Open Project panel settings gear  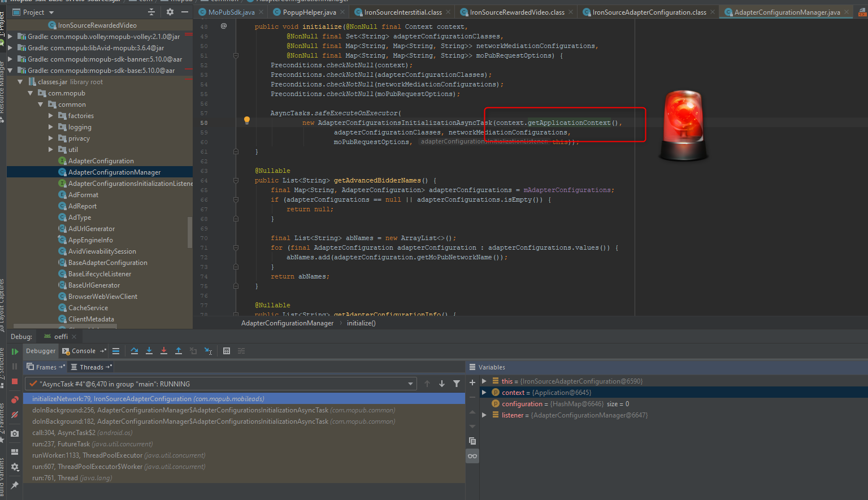(170, 12)
